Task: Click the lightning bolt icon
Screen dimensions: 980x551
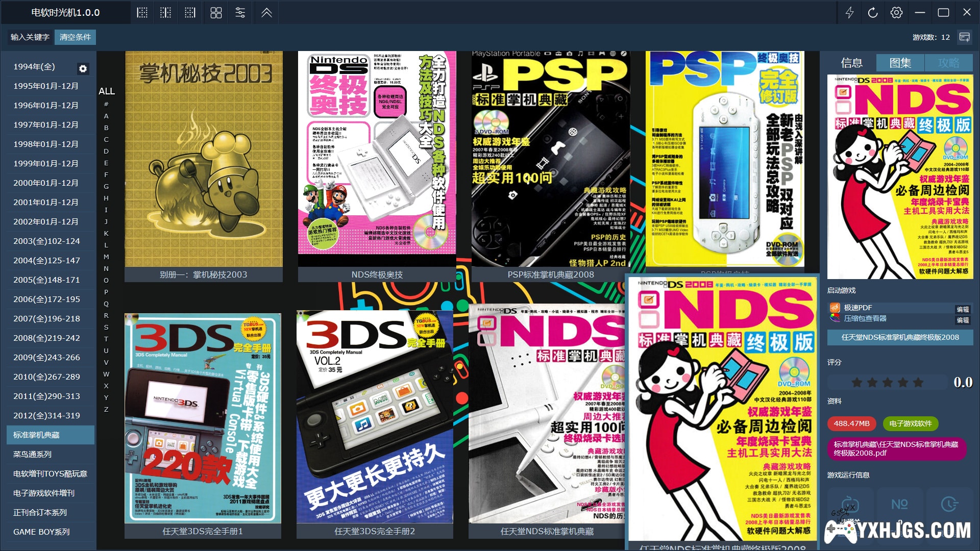Action: (x=849, y=13)
